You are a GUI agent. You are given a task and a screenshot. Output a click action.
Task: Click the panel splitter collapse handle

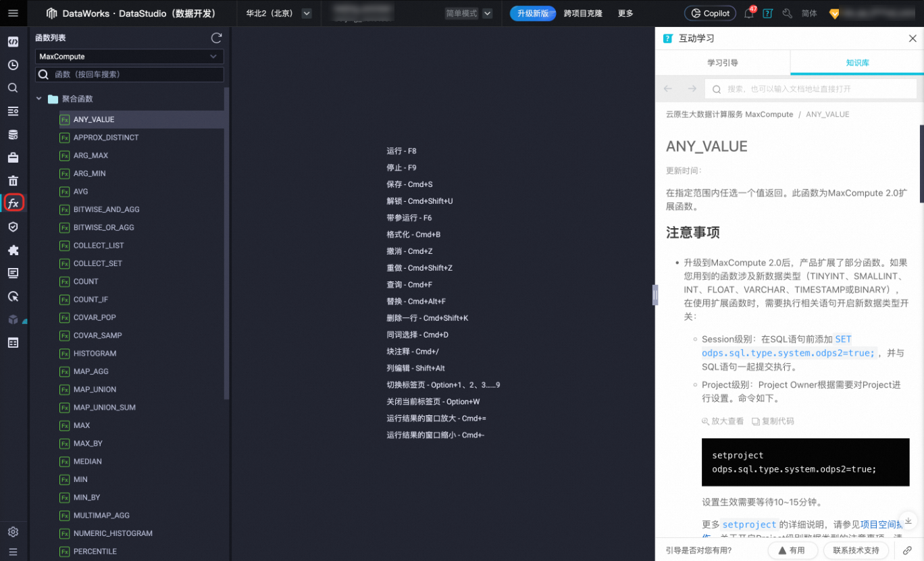(654, 295)
